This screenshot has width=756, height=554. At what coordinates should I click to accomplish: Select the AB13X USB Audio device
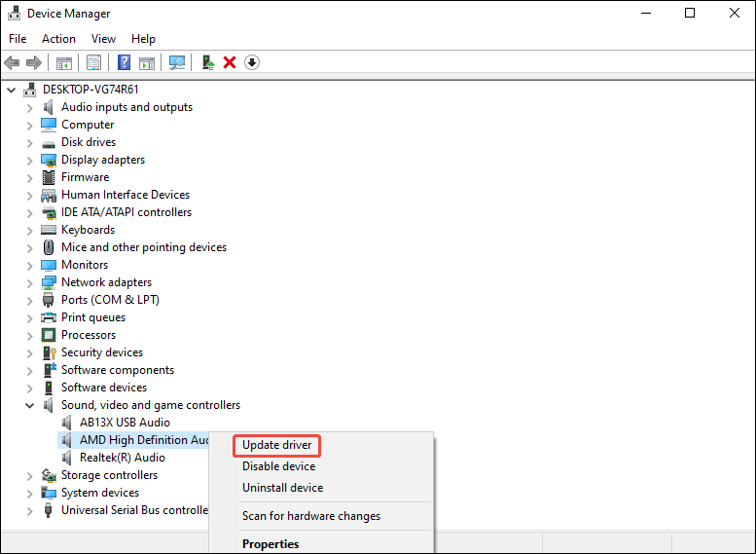[x=125, y=423]
